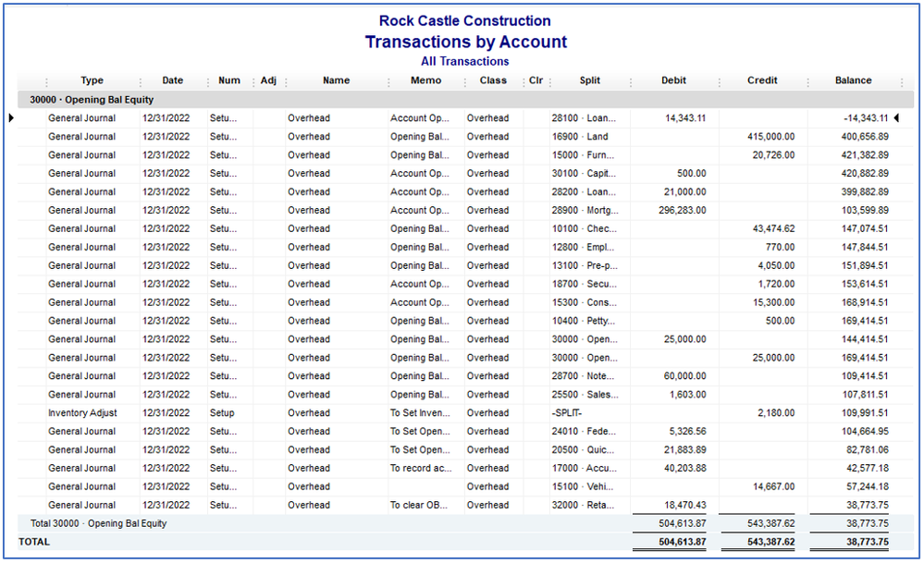
Task: Select the 103,599.89 balance value
Action: [x=865, y=210]
